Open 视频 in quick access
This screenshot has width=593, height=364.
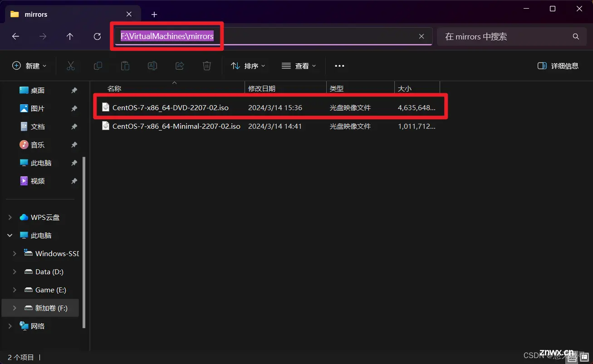(38, 181)
